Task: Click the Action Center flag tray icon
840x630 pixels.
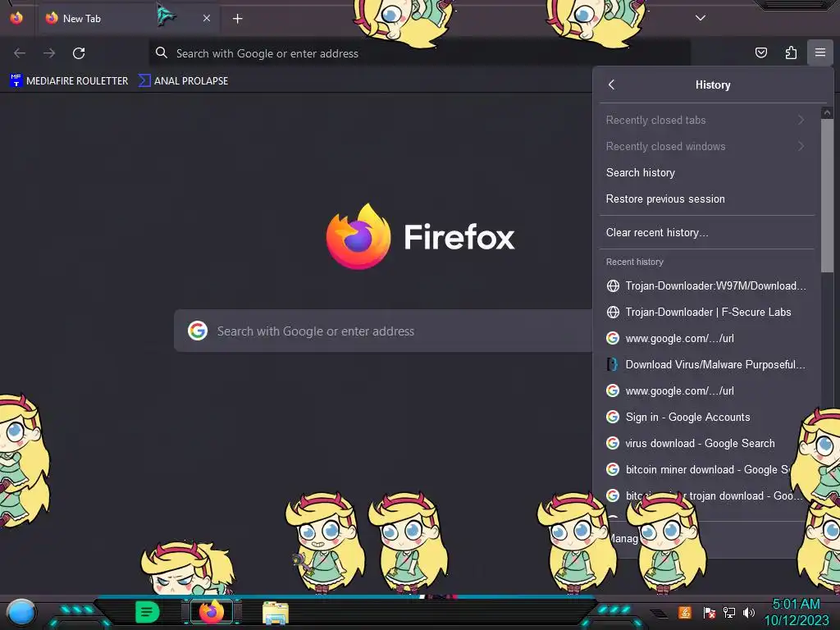Action: pyautogui.click(x=709, y=612)
